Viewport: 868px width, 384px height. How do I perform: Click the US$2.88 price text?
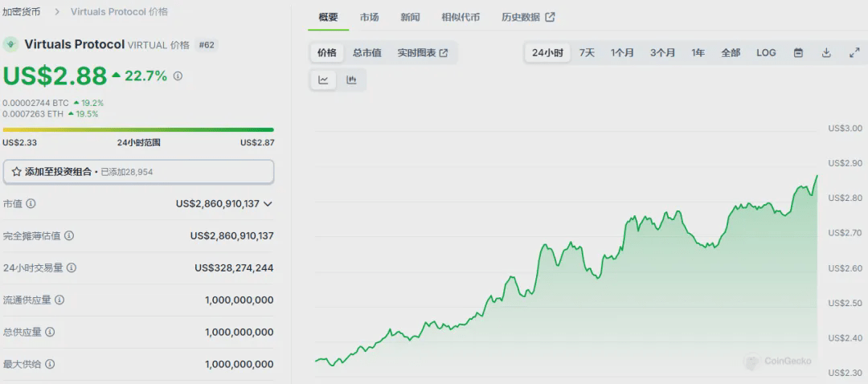click(55, 76)
